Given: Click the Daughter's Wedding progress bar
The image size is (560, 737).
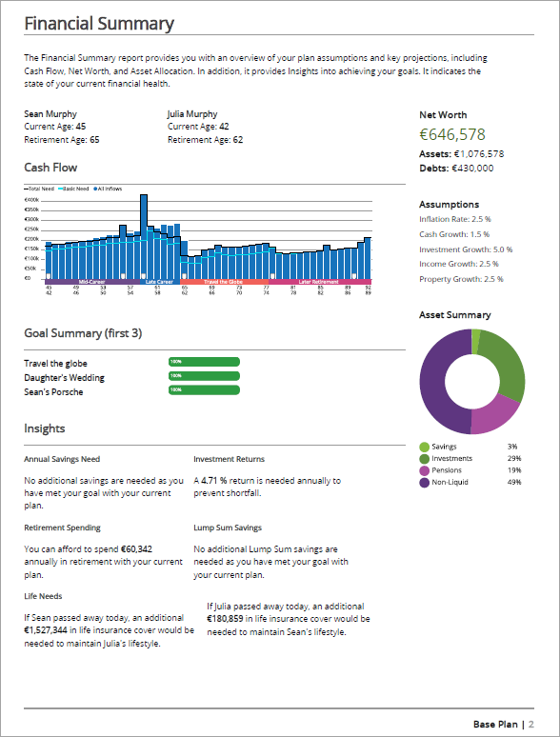Looking at the screenshot, I should [204, 375].
